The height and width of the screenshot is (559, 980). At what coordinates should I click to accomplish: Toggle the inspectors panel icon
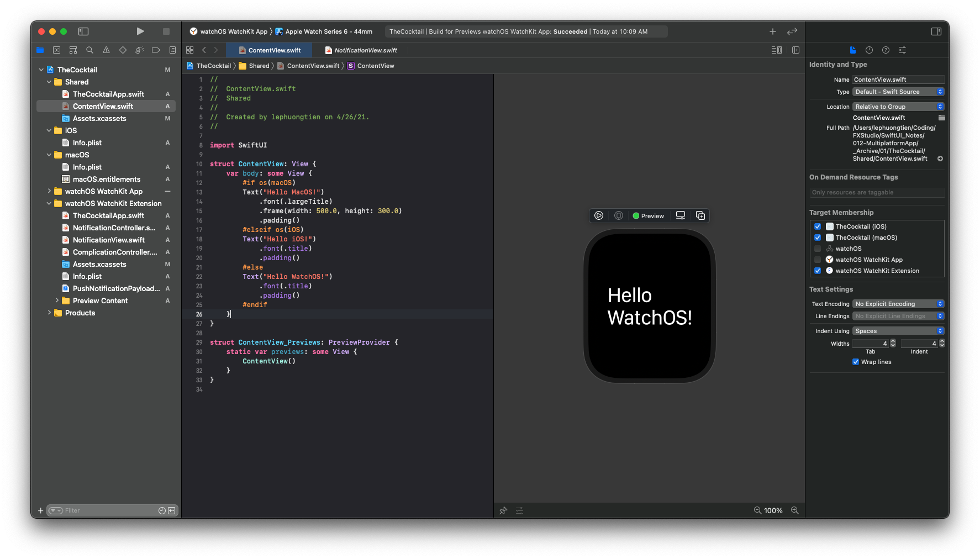pos(936,31)
